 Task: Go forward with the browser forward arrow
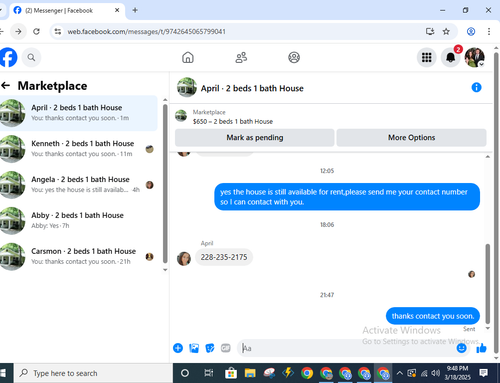coord(18,31)
